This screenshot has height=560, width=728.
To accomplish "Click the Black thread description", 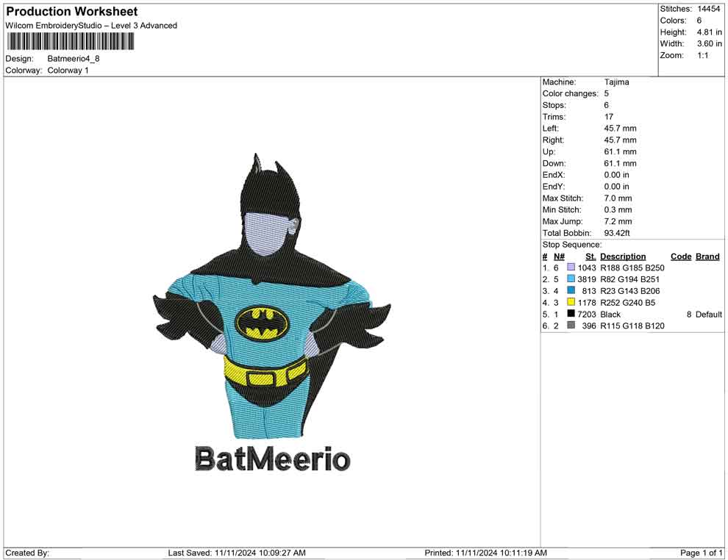I will tap(610, 314).
